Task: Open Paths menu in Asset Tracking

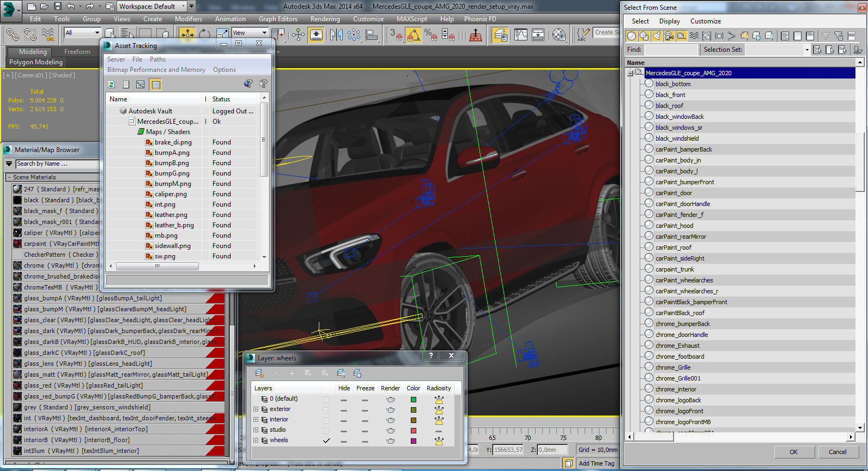Action: tap(157, 59)
